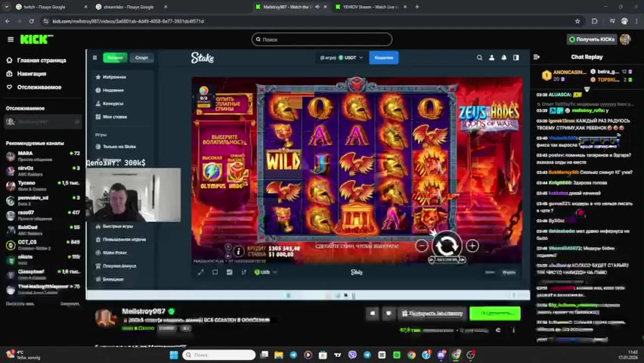This screenshot has width=644, height=363.
Task: Open the Tyceno recommended channel
Action: click(x=43, y=186)
